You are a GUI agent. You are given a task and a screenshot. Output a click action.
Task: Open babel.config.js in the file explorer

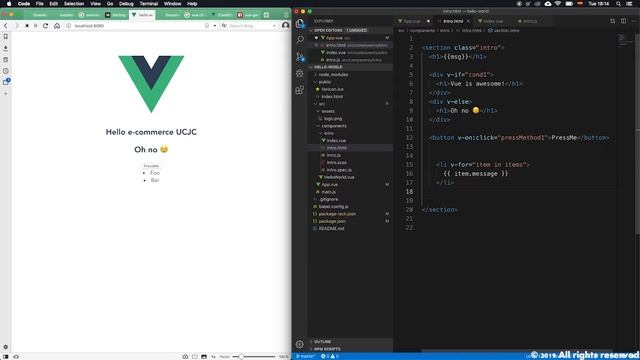(x=333, y=207)
